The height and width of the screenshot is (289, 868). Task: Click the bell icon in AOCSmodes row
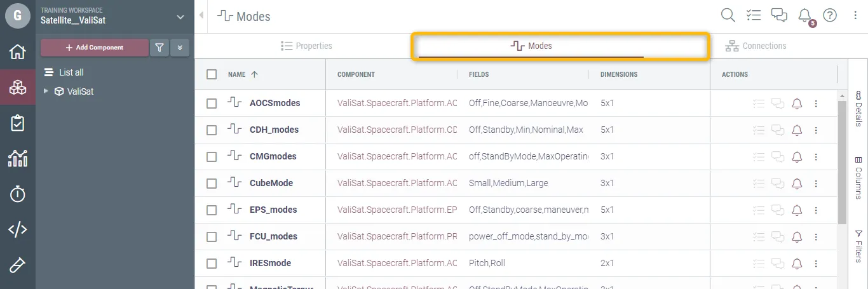pyautogui.click(x=797, y=104)
